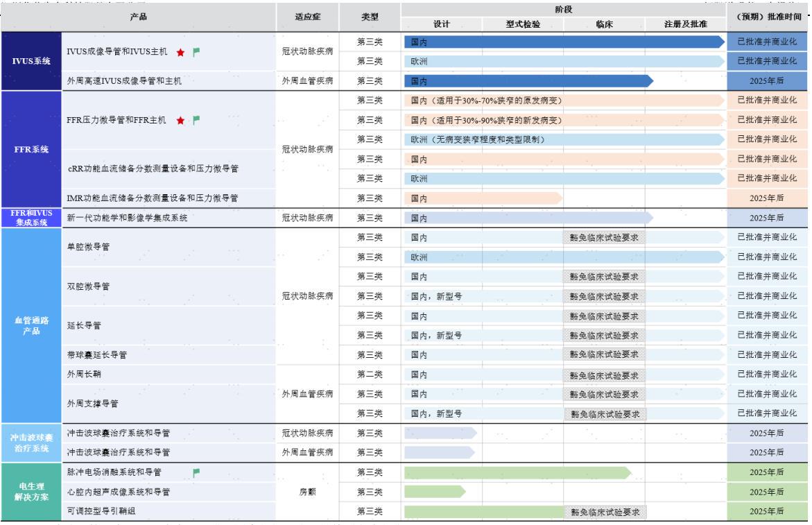This screenshot has width=812, height=525.
Task: Click the 电生理解决方案 category cell
Action: (31, 492)
